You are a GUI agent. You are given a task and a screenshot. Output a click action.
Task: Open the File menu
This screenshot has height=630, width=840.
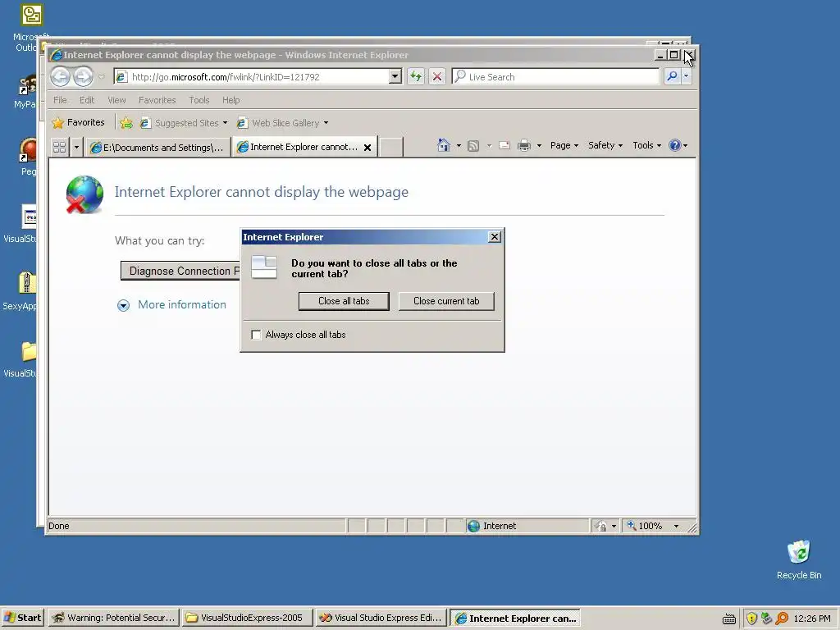pyautogui.click(x=60, y=100)
